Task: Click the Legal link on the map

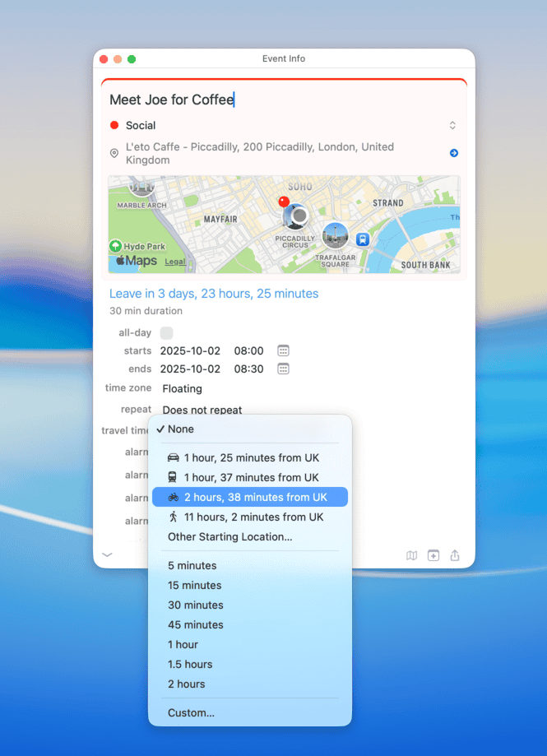Action: click(174, 262)
